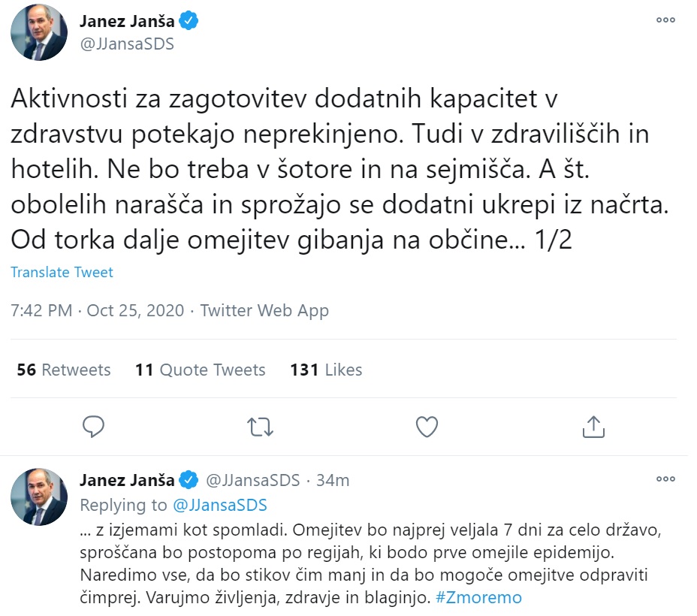Click the reply speech bubble icon
697x616 pixels.
click(93, 427)
